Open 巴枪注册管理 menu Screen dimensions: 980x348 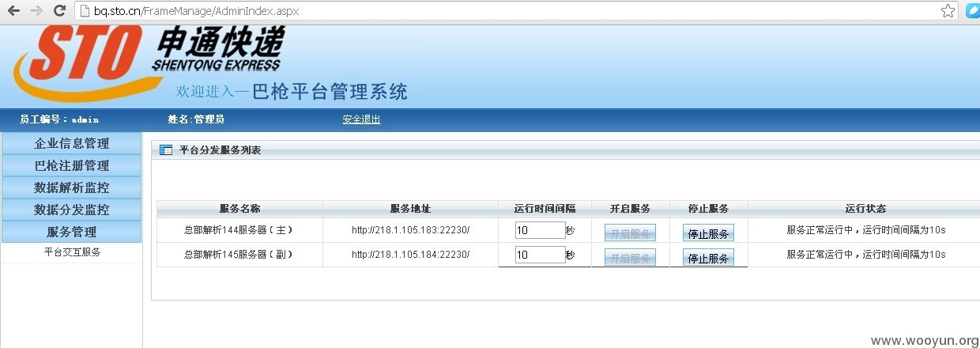(x=71, y=165)
